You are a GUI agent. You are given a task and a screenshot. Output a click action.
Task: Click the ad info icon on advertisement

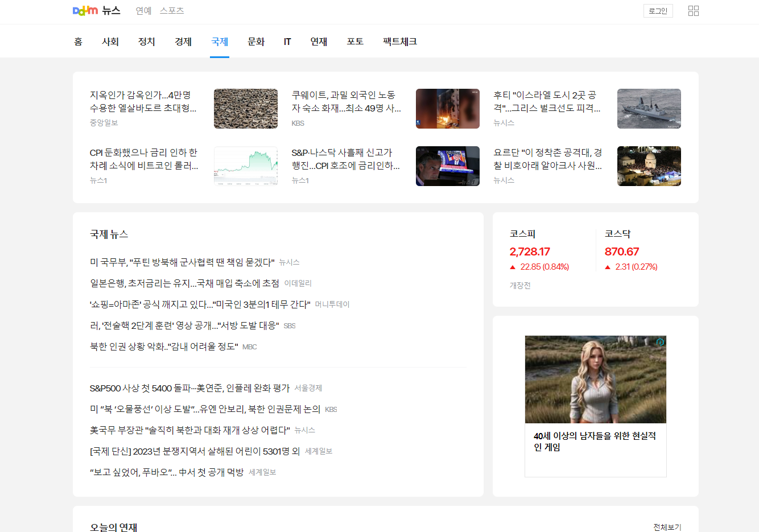pos(660,342)
